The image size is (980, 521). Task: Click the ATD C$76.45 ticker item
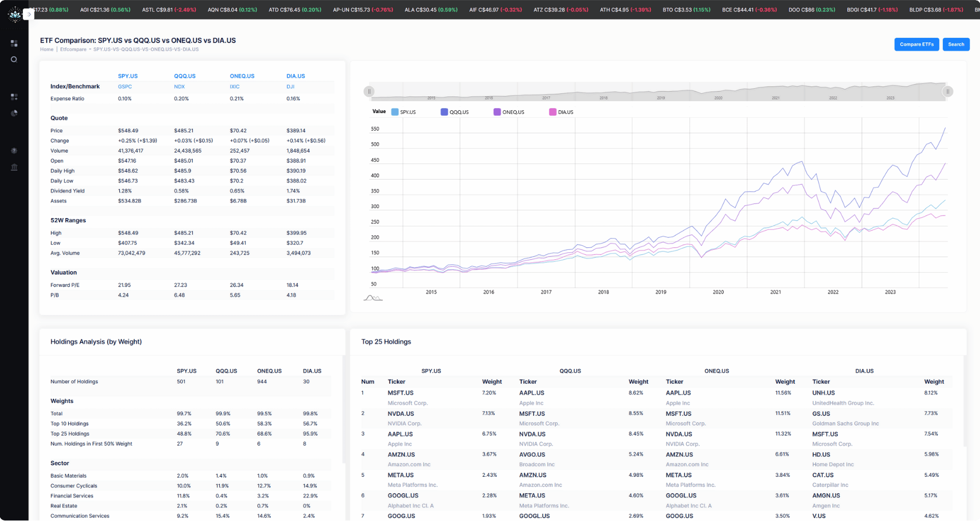click(295, 10)
